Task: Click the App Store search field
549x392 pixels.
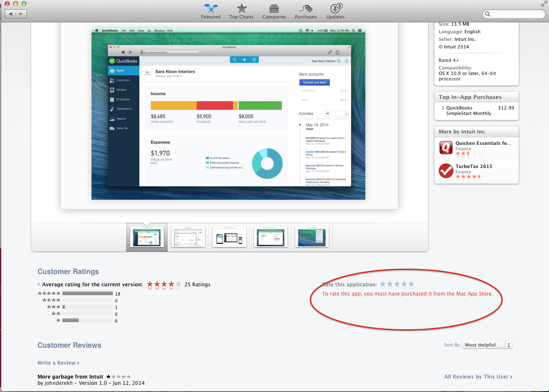Action: pyautogui.click(x=514, y=14)
